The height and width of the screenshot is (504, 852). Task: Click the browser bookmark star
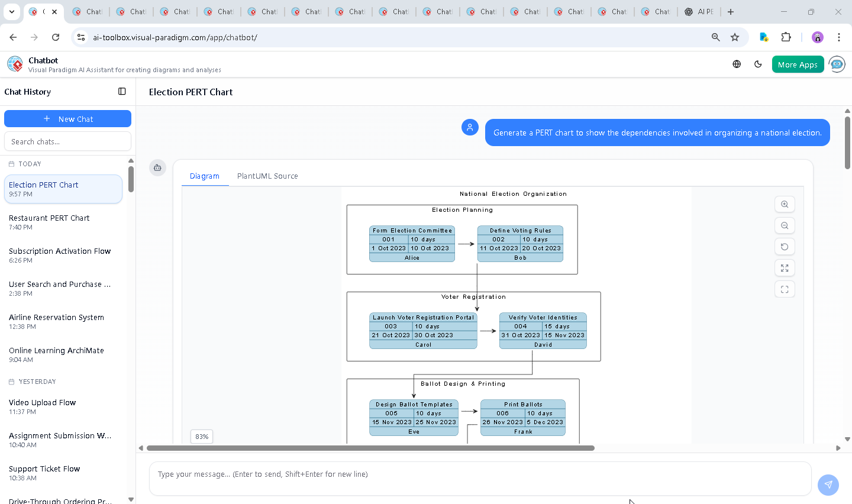735,37
